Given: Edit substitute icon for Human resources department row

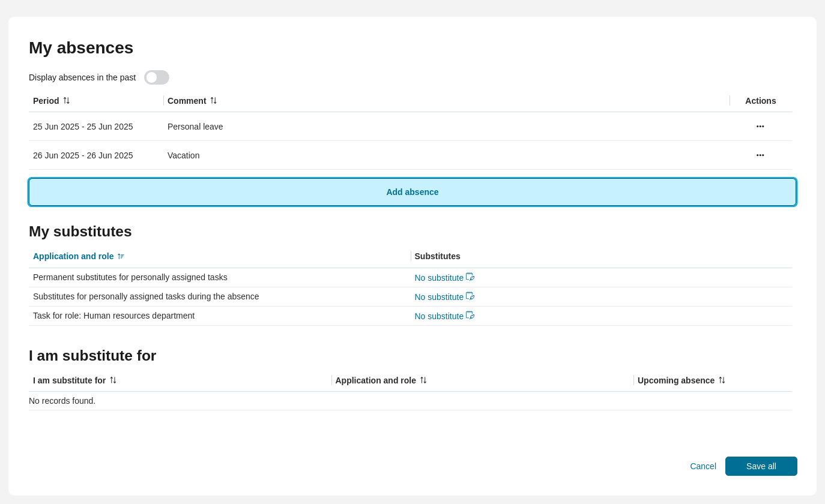Looking at the screenshot, I should pos(470,316).
